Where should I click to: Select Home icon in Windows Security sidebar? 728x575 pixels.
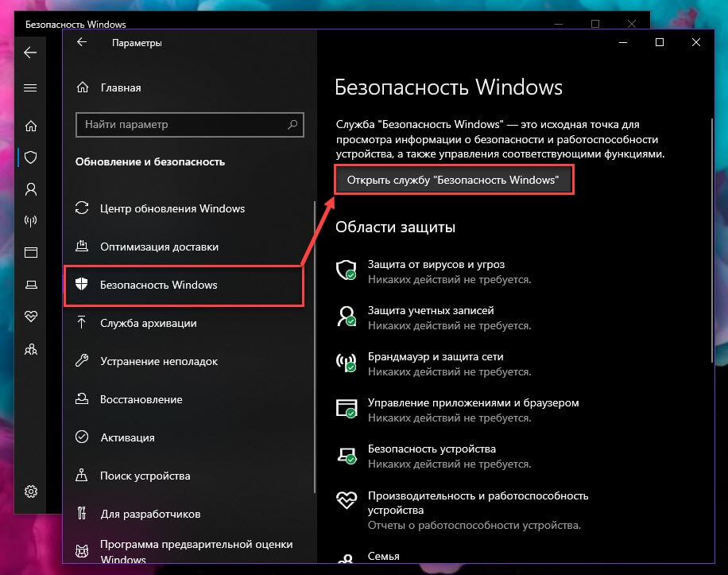pos(31,126)
